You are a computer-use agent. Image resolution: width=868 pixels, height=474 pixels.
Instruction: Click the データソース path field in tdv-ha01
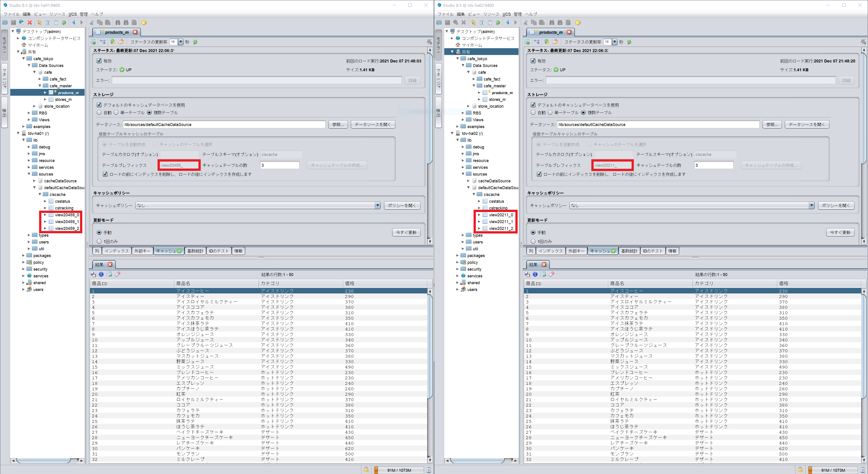click(x=224, y=124)
